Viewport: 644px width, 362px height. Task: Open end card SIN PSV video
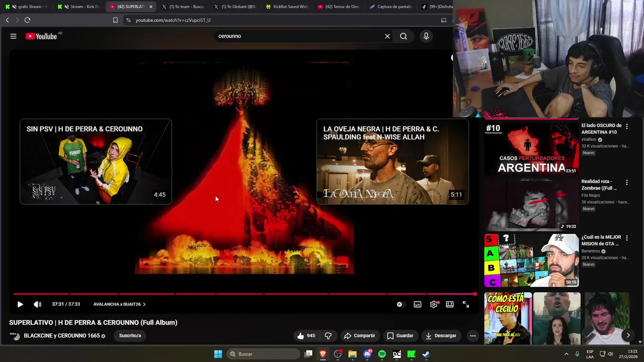click(x=96, y=161)
